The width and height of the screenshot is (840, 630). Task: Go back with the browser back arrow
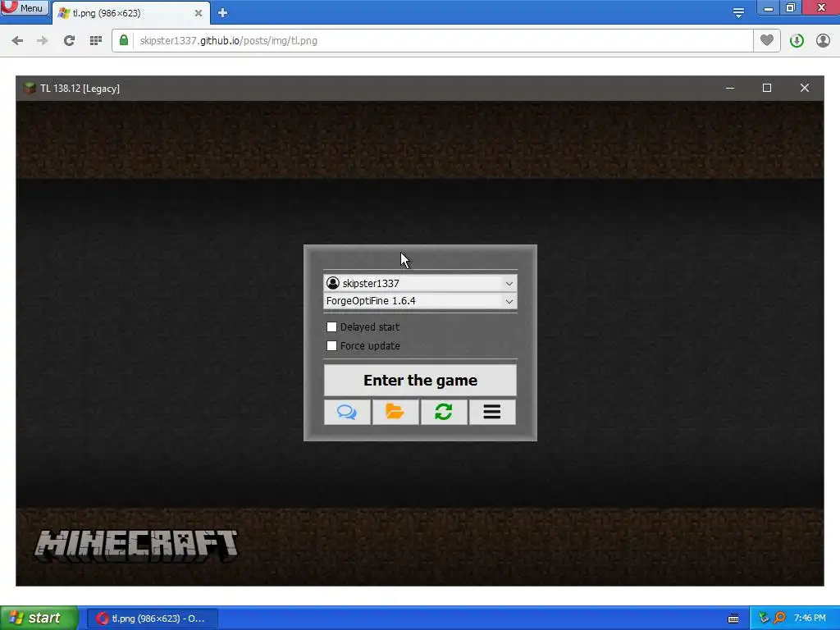pyautogui.click(x=17, y=41)
